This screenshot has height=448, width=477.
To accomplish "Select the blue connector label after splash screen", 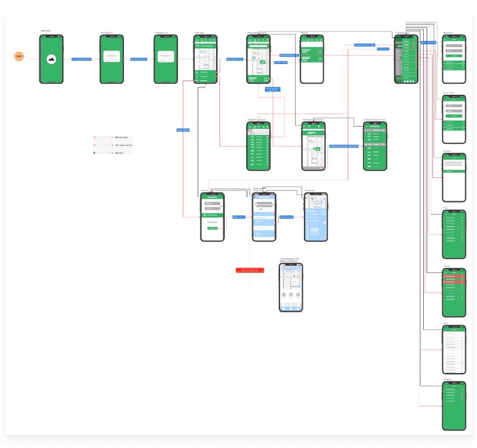I will [x=81, y=59].
